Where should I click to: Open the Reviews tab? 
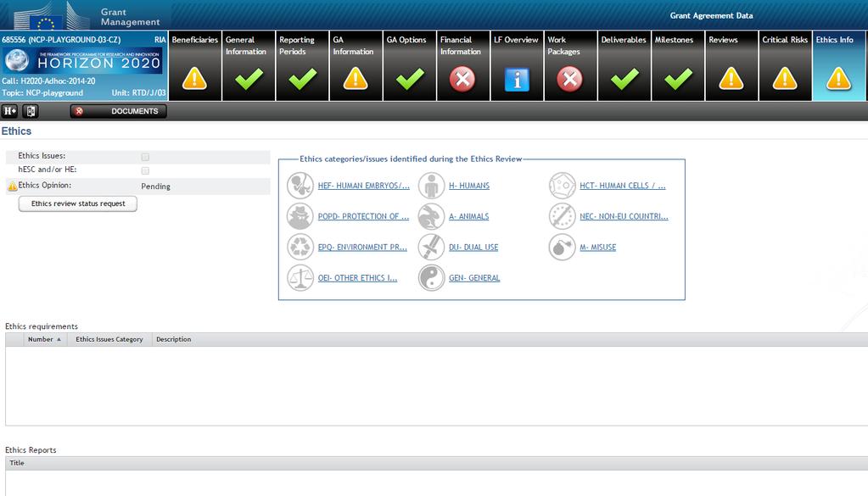pos(732,66)
